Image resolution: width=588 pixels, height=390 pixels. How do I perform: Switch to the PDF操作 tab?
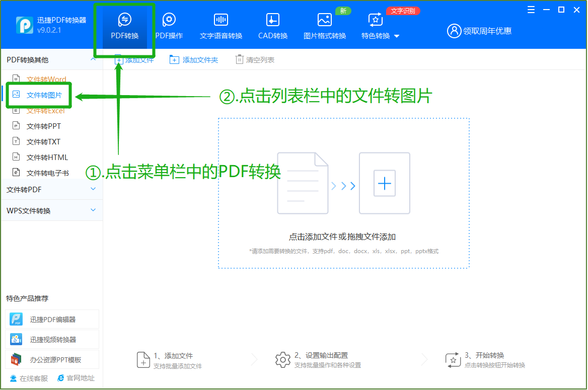pyautogui.click(x=169, y=26)
